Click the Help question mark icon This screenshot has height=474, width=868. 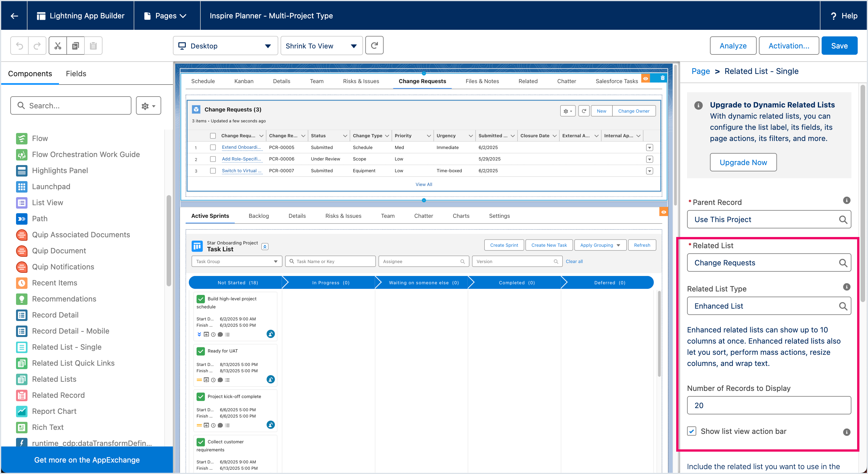pyautogui.click(x=833, y=16)
